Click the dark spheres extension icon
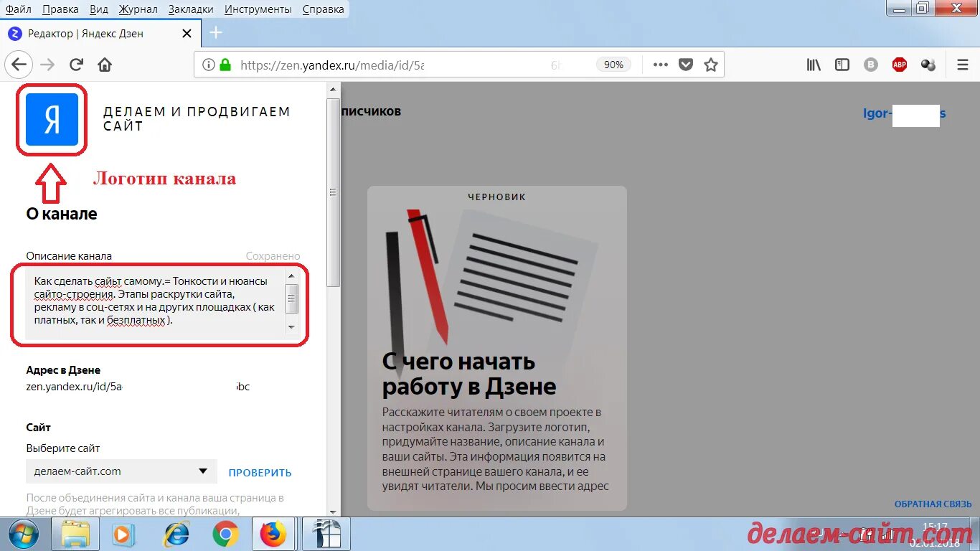This screenshot has width=980, height=551. (928, 65)
